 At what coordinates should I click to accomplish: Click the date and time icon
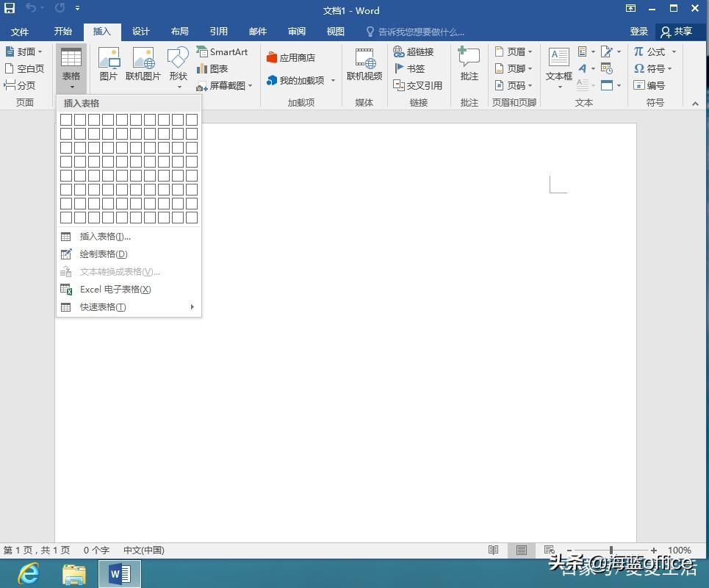(607, 68)
